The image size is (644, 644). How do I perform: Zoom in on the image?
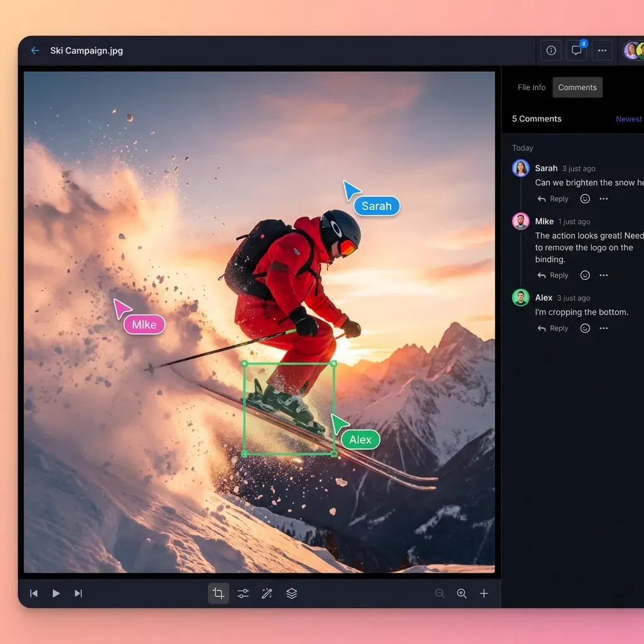coord(462,593)
